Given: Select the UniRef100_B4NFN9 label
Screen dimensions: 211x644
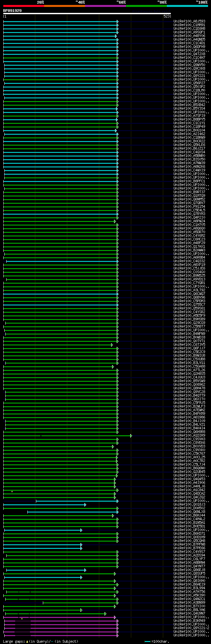Looking at the screenshot, I should pos(189,334).
